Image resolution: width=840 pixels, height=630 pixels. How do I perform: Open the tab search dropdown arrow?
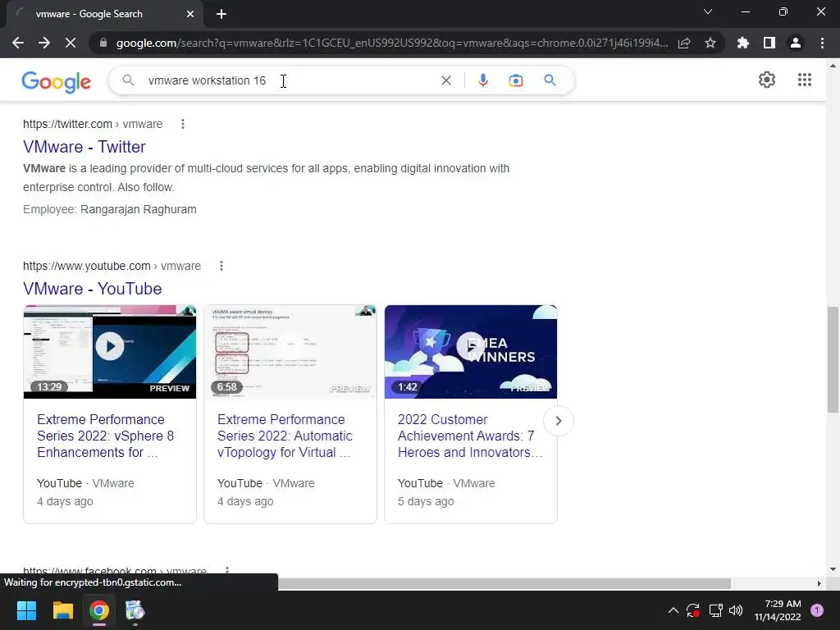[x=708, y=11]
